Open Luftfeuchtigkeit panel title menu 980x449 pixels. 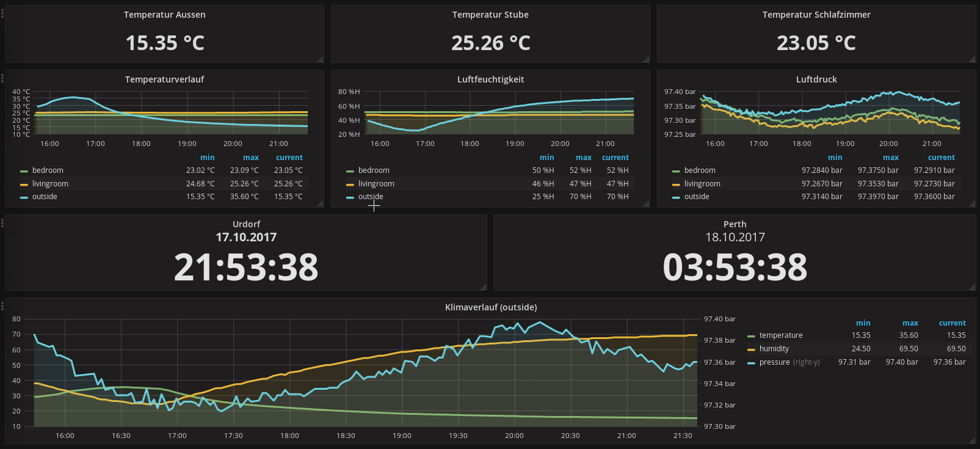pos(490,79)
